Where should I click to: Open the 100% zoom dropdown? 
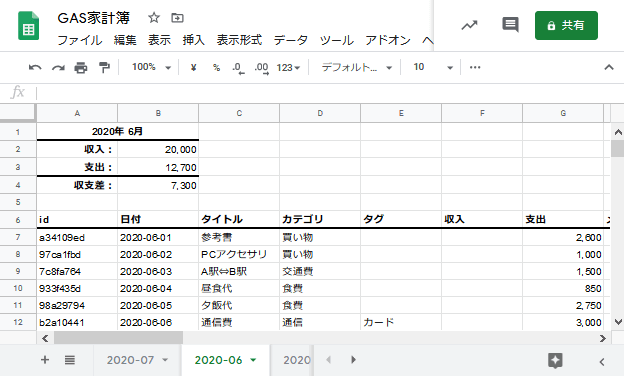click(x=152, y=67)
